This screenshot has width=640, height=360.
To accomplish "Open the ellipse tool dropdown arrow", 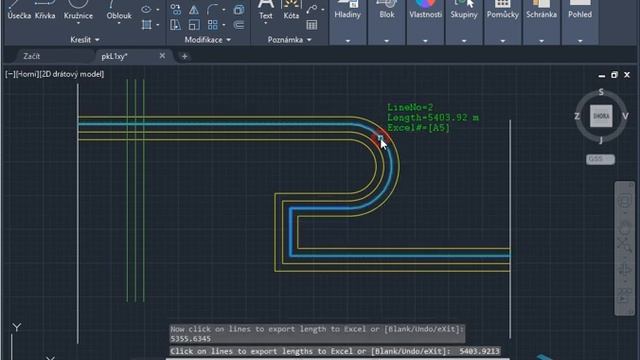I will (x=158, y=9).
